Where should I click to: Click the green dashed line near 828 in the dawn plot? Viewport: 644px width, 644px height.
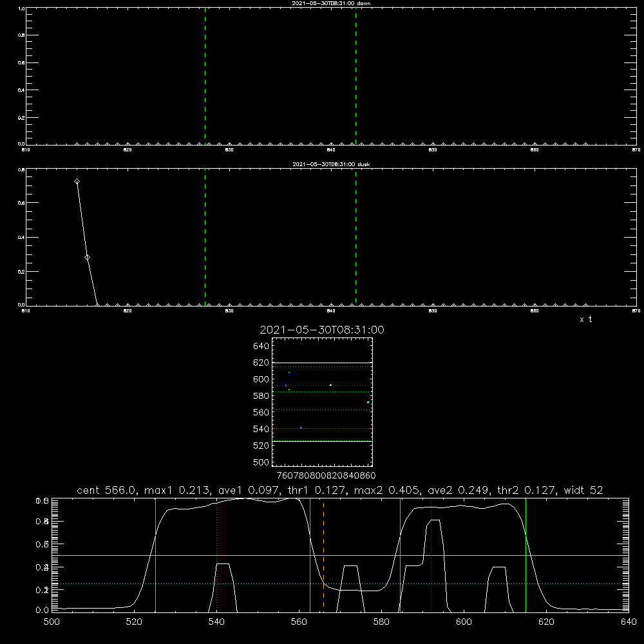pos(205,77)
